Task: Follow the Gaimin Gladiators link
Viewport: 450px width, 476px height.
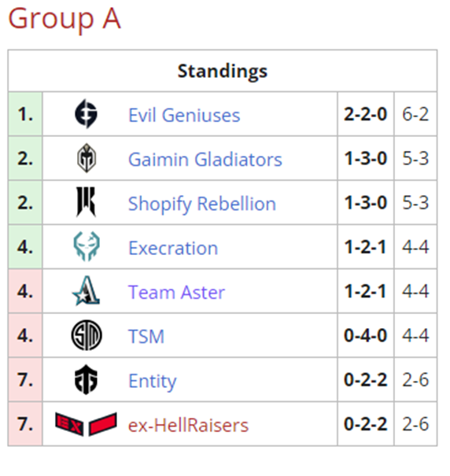Action: (205, 160)
